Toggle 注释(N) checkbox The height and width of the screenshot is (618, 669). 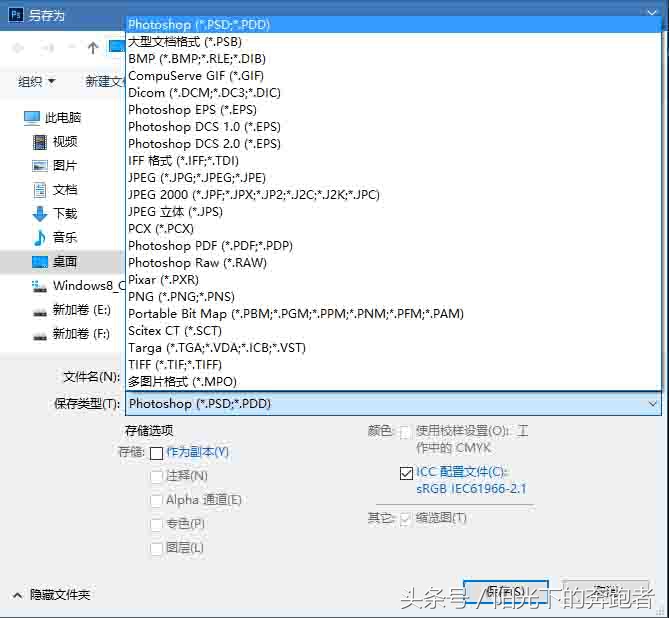click(157, 476)
